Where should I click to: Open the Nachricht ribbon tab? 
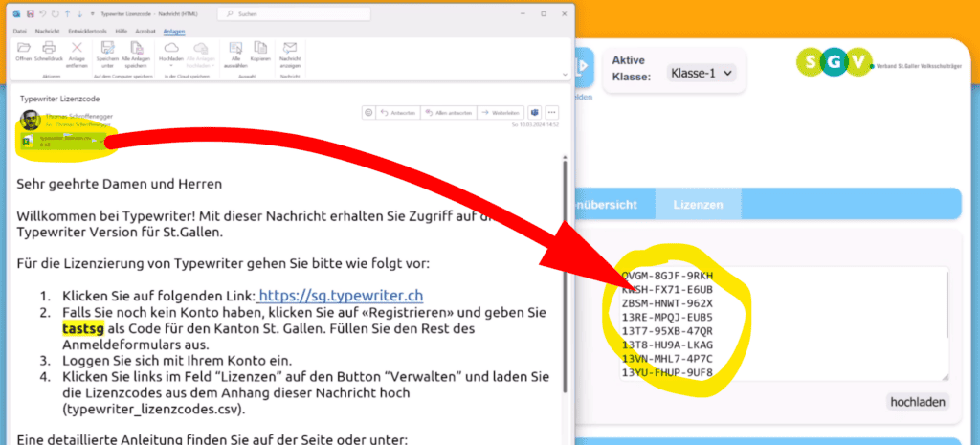[47, 31]
